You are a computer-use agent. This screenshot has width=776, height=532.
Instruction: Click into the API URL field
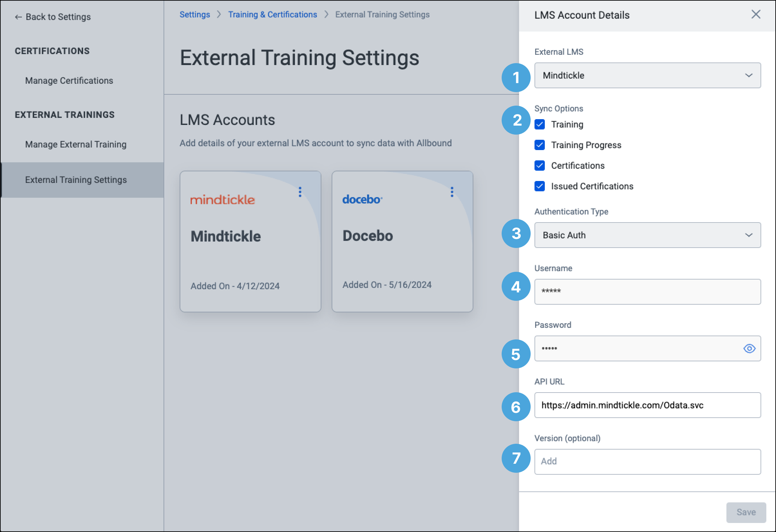coord(648,405)
